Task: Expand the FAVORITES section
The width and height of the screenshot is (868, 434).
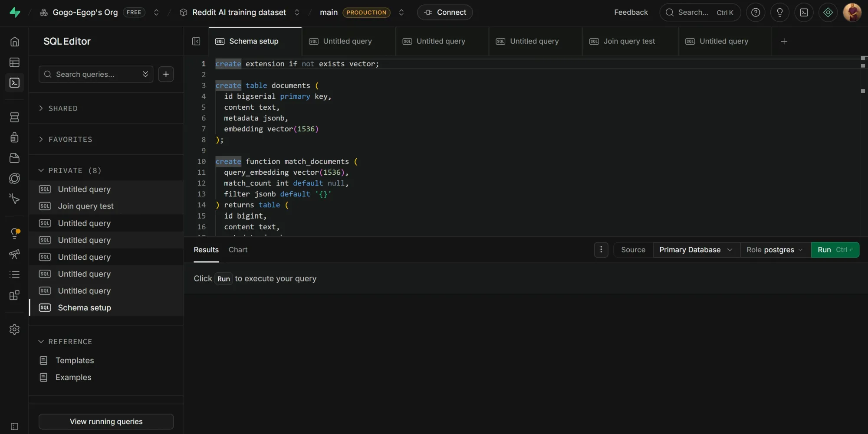Action: 106,140
